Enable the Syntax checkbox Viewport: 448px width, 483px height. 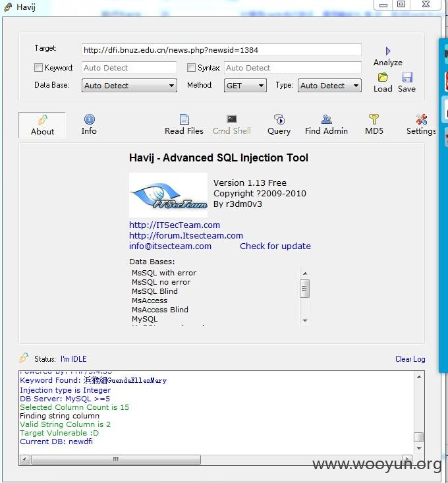pos(191,67)
